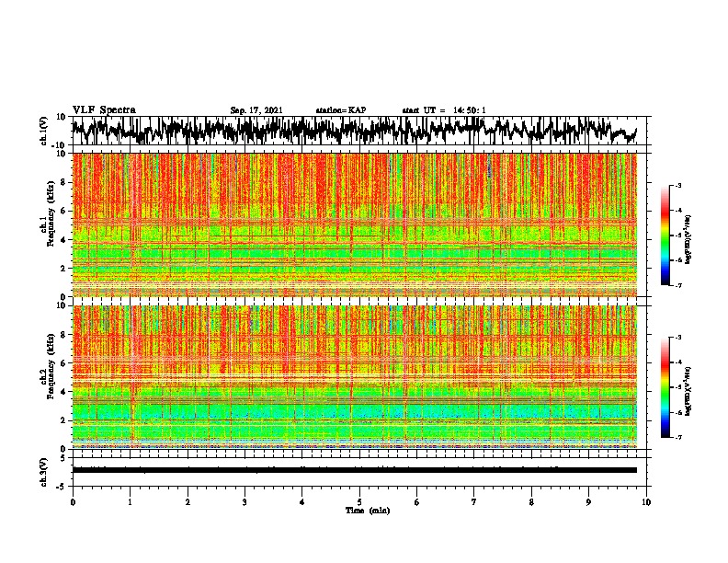Click time axis tick label '0'
728x563 pixels.
(x=73, y=502)
